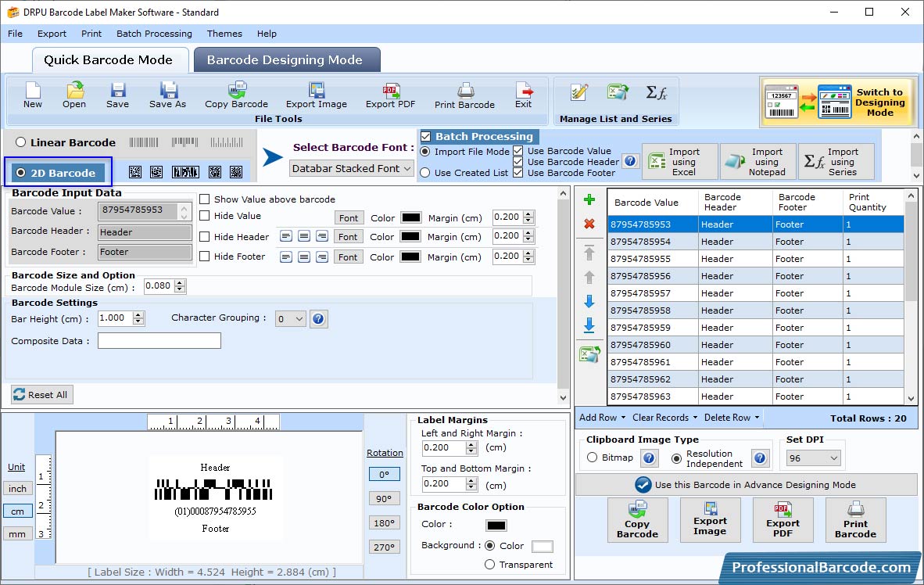Open the Set DPI dropdown
The height and width of the screenshot is (585, 924).
click(813, 458)
